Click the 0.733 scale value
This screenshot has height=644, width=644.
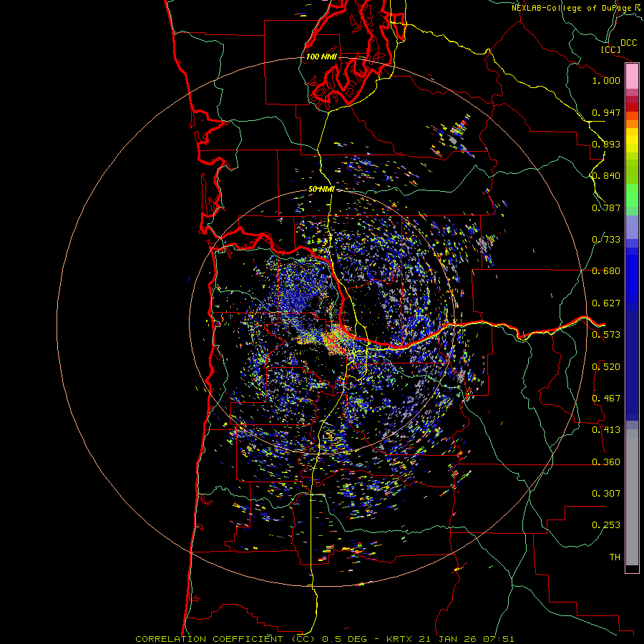(x=606, y=239)
